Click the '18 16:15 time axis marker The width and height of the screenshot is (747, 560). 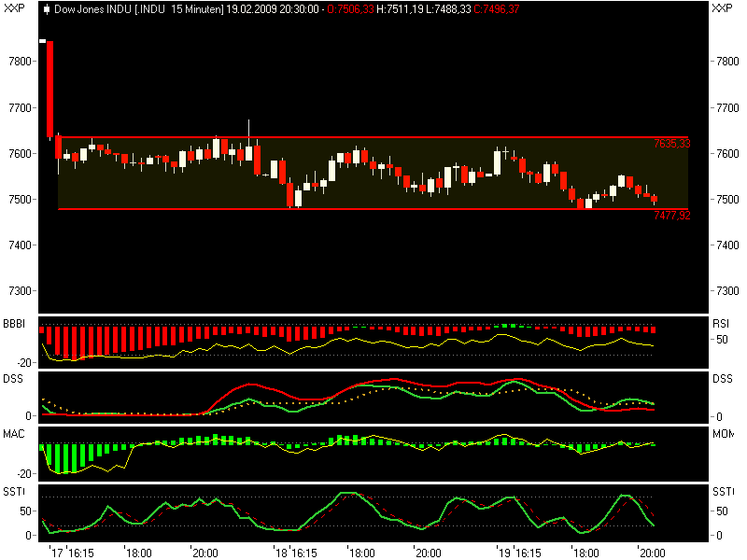[296, 553]
